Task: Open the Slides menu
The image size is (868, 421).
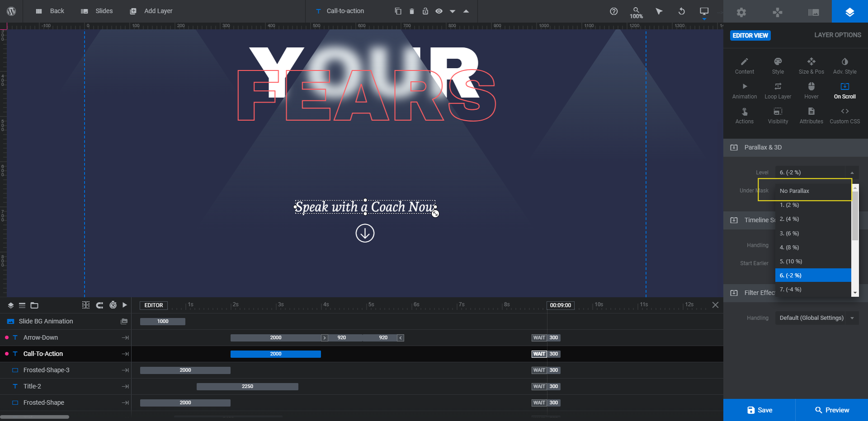Action: (x=97, y=11)
